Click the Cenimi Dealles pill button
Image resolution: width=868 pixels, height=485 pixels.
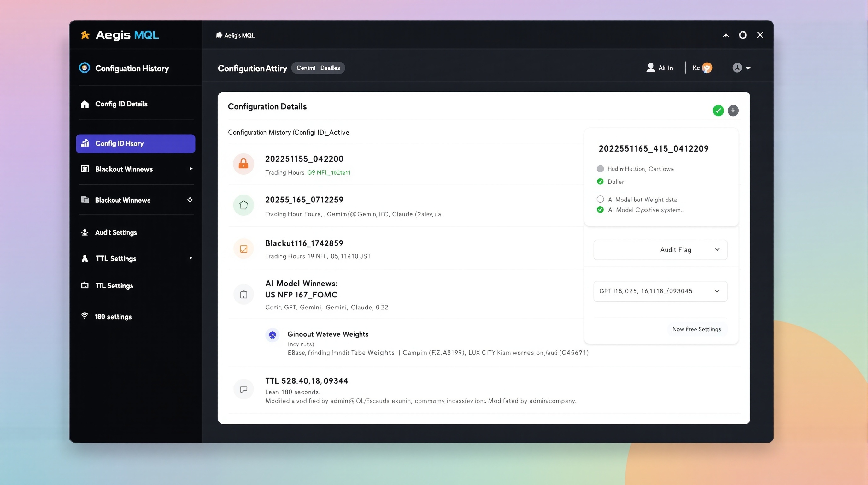(318, 68)
